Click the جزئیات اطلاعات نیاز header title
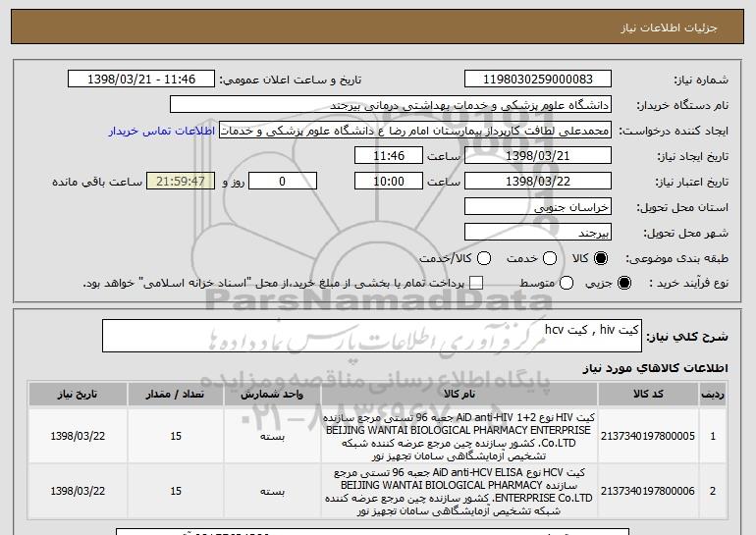The width and height of the screenshot is (756, 535). pyautogui.click(x=669, y=27)
